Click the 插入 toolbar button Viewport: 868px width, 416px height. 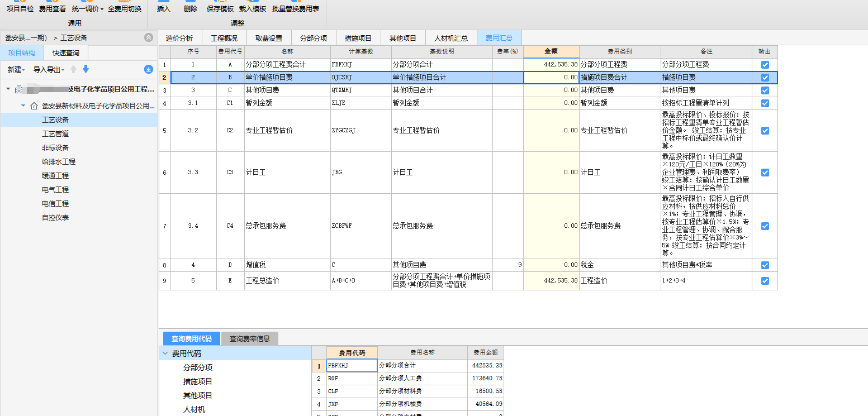(x=164, y=7)
